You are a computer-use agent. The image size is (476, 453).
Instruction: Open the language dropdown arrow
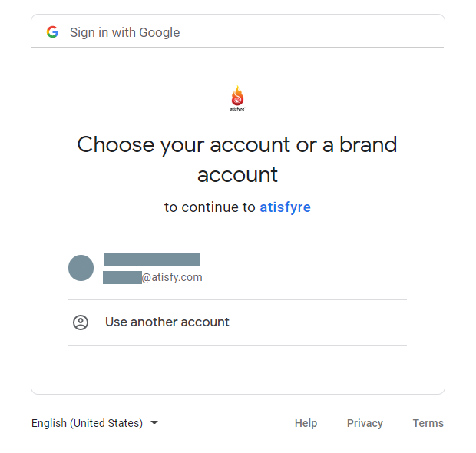coord(154,422)
